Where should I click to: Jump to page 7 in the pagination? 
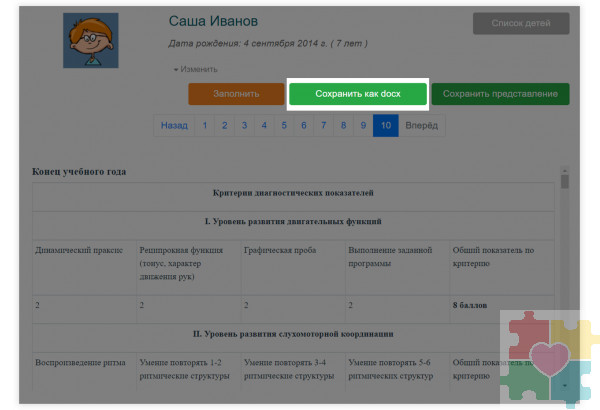[323, 126]
